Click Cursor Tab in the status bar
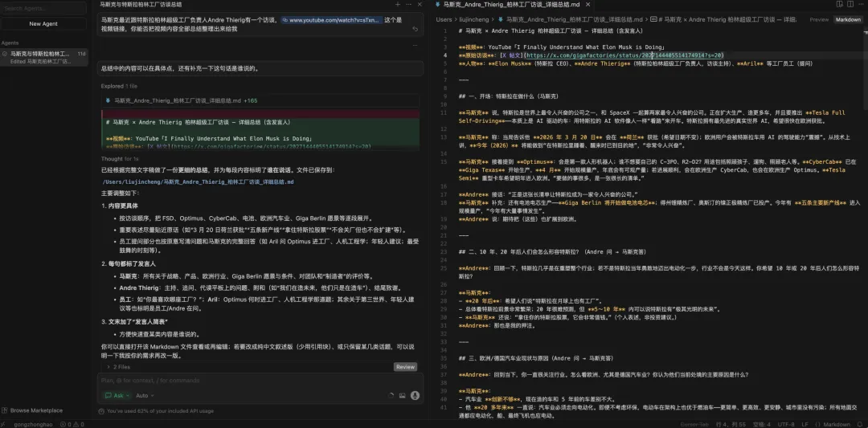This screenshot has width=868, height=428. (694, 424)
